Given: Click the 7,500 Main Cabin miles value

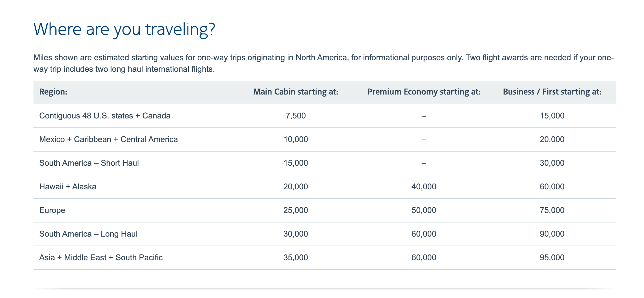Looking at the screenshot, I should 295,116.
